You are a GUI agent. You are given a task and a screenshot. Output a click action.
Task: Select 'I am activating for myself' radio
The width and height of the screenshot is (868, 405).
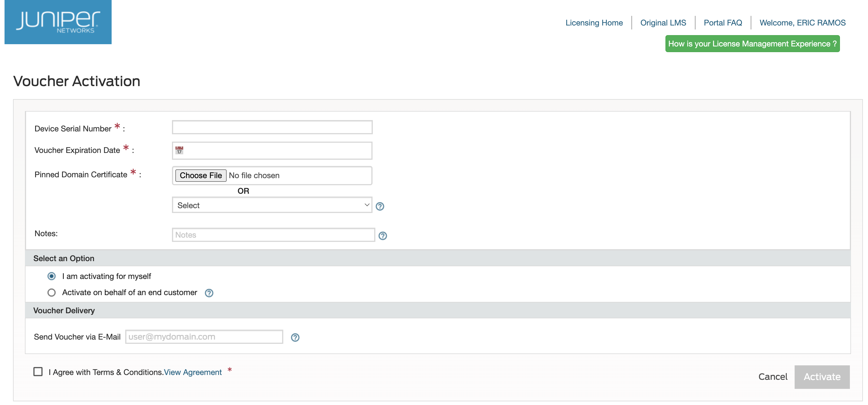[x=52, y=276]
